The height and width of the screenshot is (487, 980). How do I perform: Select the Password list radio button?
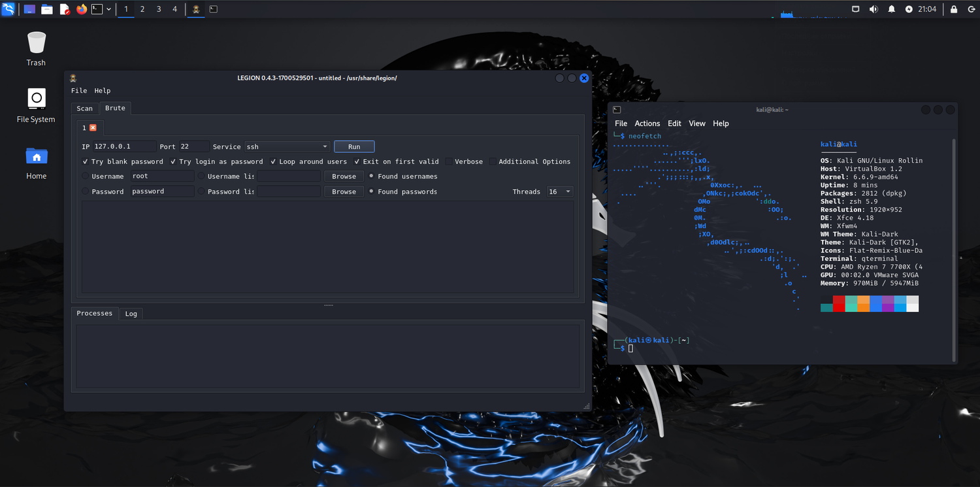201,192
